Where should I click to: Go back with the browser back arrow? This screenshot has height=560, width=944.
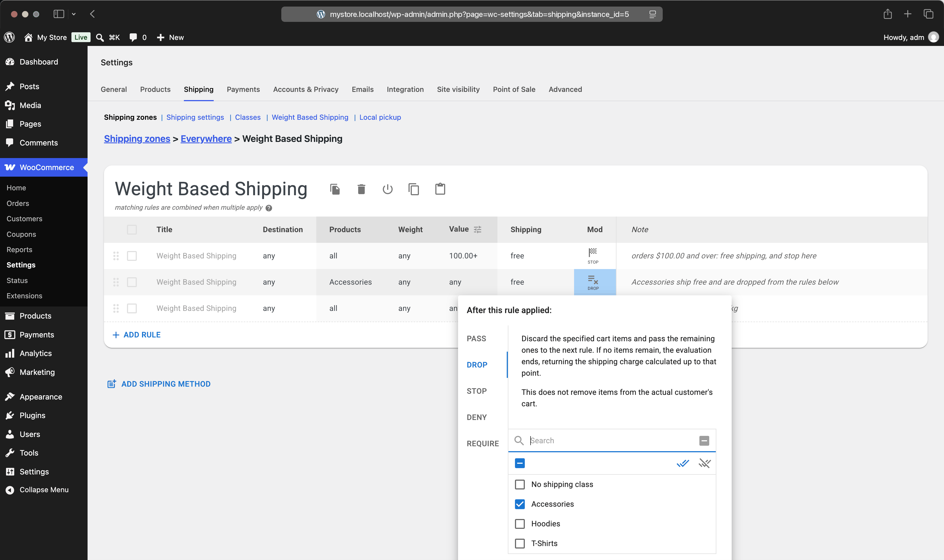point(92,14)
